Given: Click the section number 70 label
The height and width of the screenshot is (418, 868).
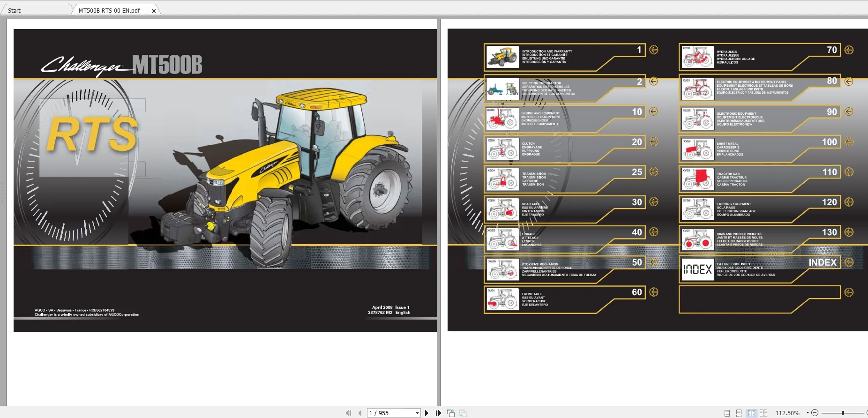Looking at the screenshot, I should click(x=832, y=50).
